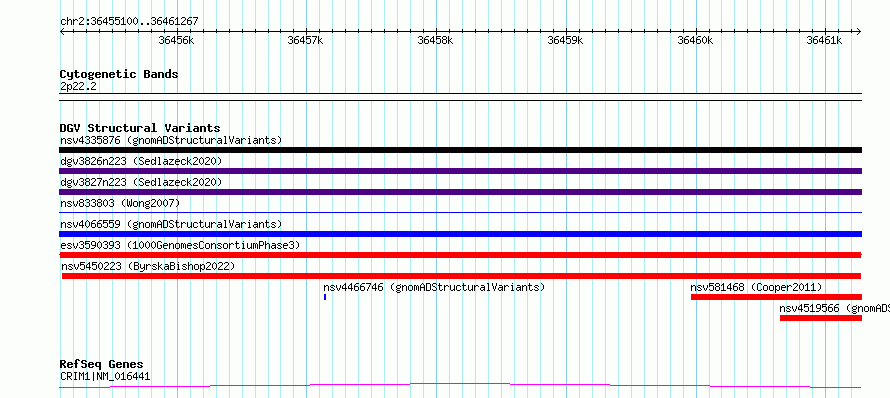Screen dimensions: 890x398
Task: Click the RefSeq Genes track heading
Action: coord(102,364)
